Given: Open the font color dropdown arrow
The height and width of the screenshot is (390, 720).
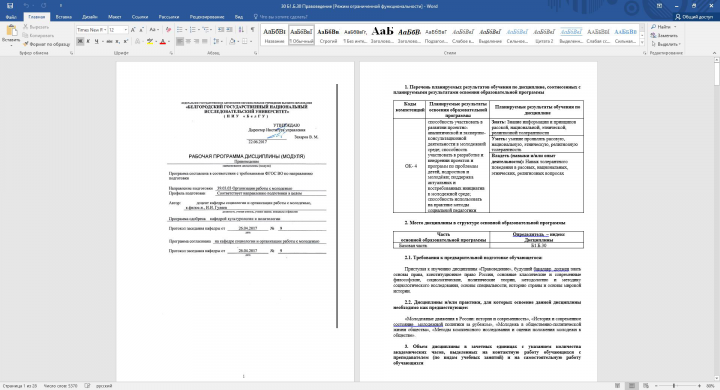Looking at the screenshot, I should tap(169, 41).
